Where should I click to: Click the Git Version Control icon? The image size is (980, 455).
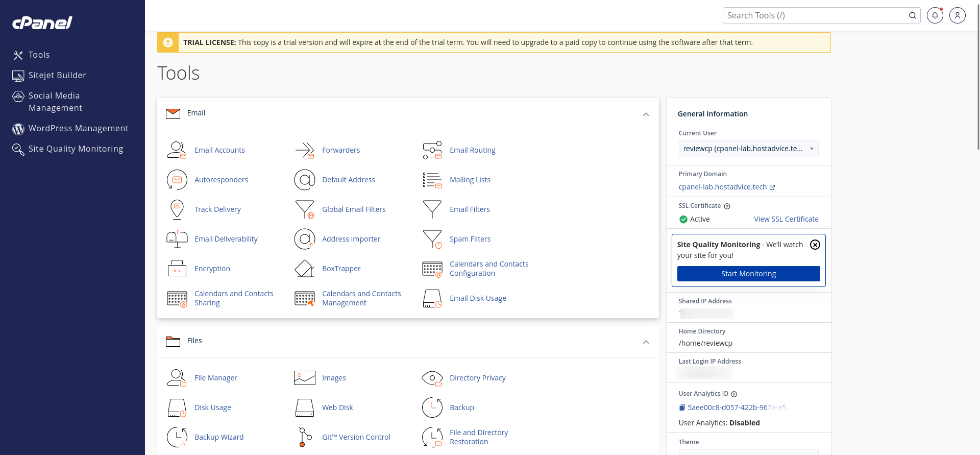(304, 437)
